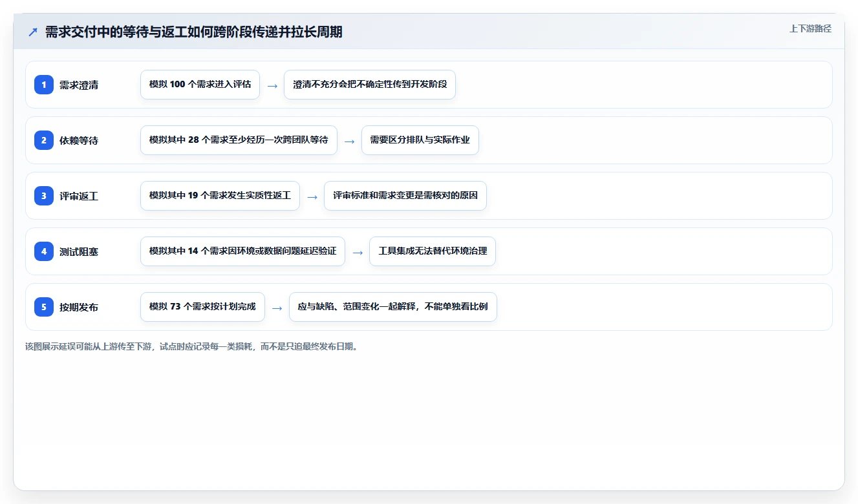Image resolution: width=858 pixels, height=504 pixels.
Task: Open the 应与缺陷、范围变化一起解释 chip
Action: tap(392, 307)
